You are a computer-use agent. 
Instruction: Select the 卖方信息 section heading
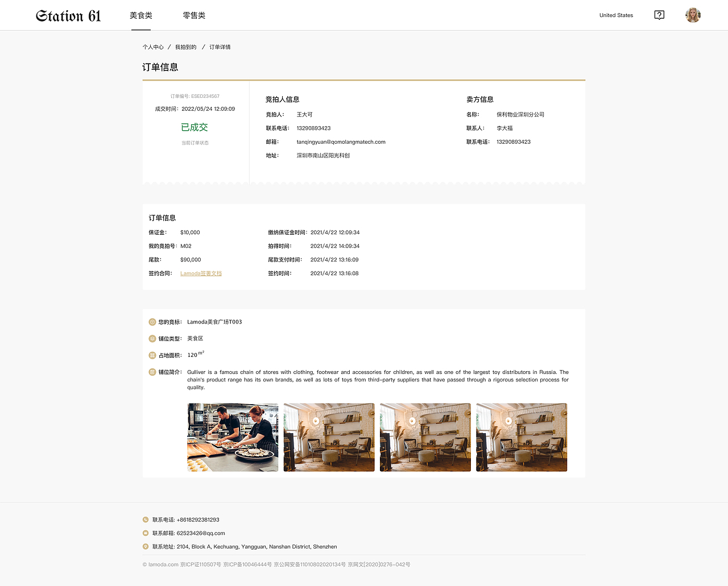coord(480,99)
